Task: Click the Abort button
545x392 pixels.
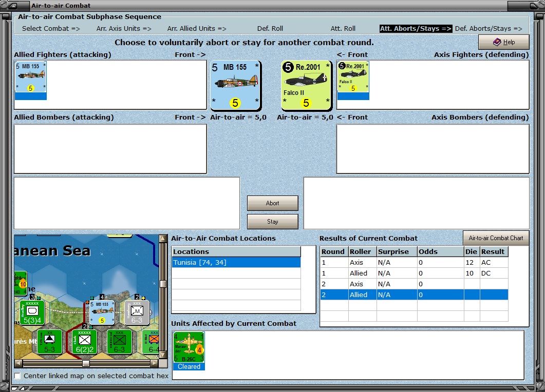Action: coord(272,203)
